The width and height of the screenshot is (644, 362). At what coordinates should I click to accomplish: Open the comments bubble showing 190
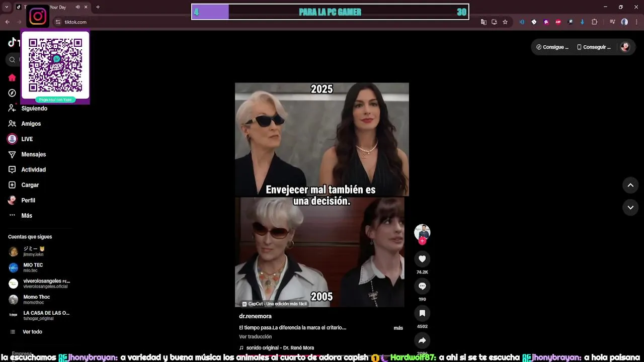click(422, 286)
